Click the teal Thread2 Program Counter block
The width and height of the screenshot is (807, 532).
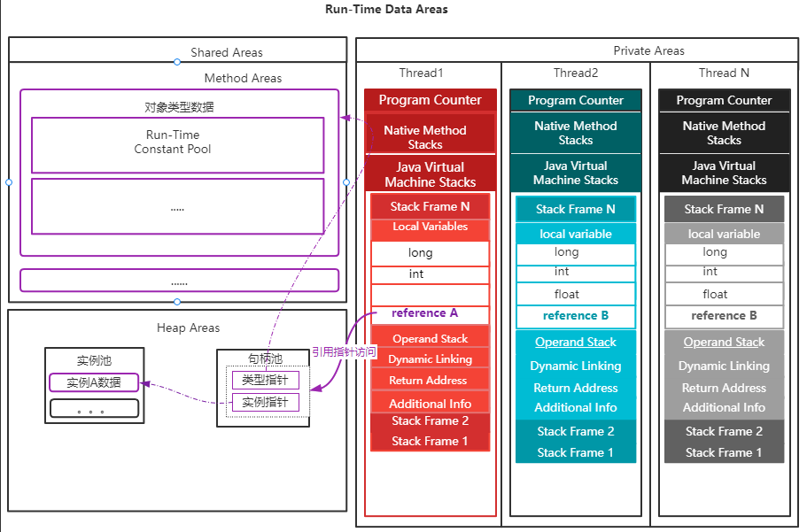(576, 100)
